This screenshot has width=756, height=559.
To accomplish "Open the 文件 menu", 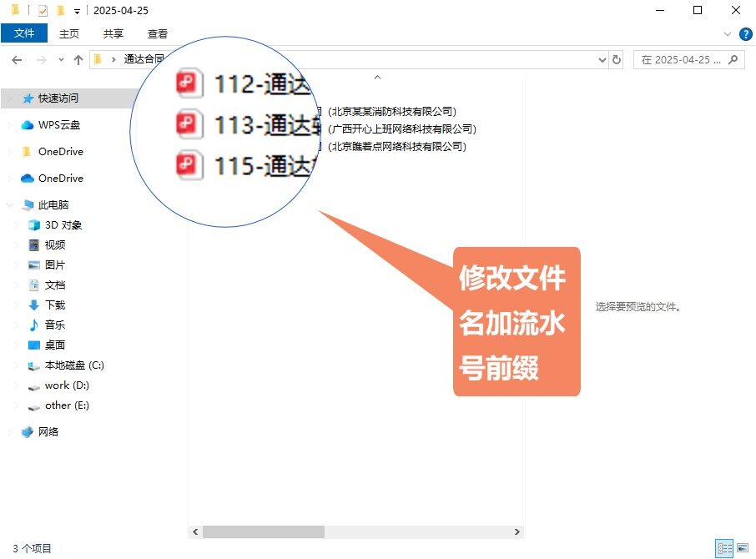I will pos(24,33).
